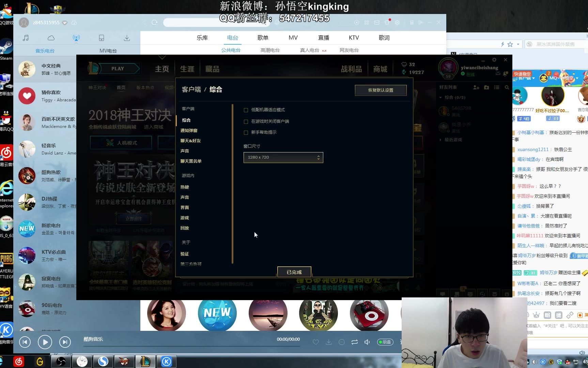Select 高潮电台 sub-tab
This screenshot has width=588, height=368.
coord(270,50)
